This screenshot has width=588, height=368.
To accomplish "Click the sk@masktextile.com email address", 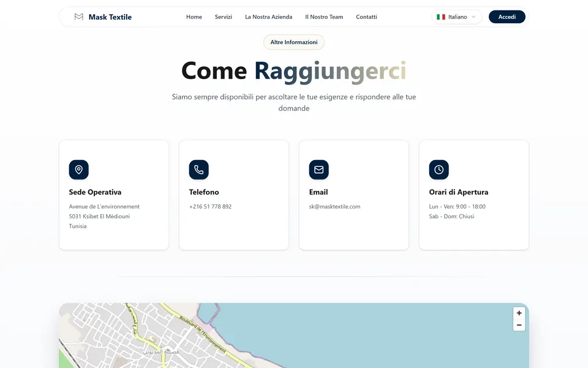I will [x=334, y=207].
